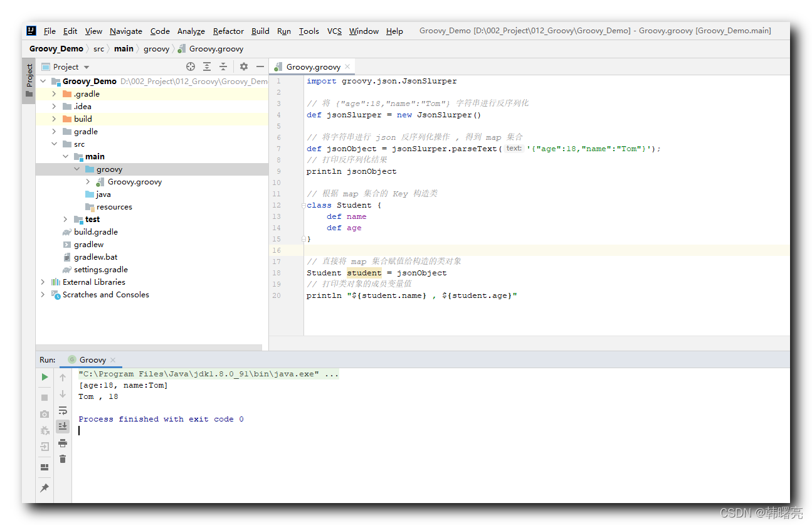Click the Collapse All icon in Project toolbar
The width and height of the screenshot is (812, 525).
point(223,66)
